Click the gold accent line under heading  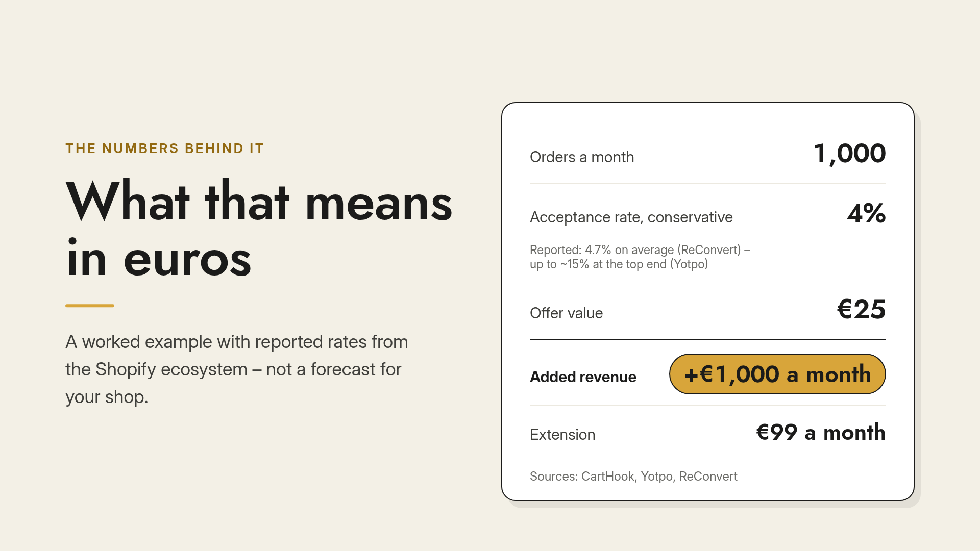pos(90,306)
